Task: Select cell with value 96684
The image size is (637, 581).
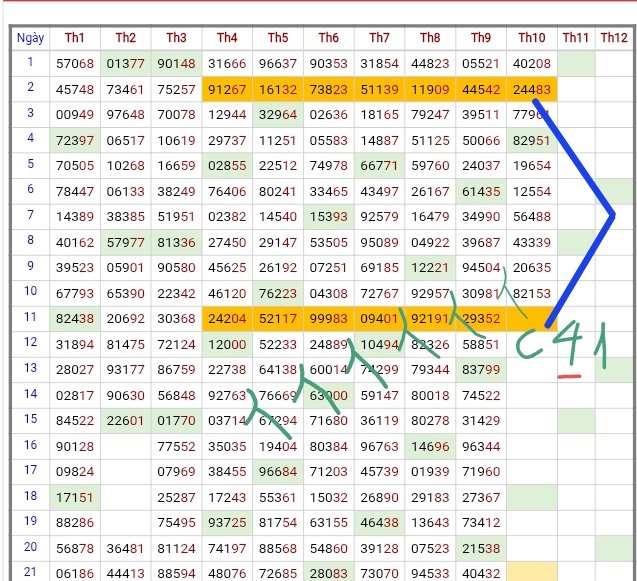Action: [278, 472]
